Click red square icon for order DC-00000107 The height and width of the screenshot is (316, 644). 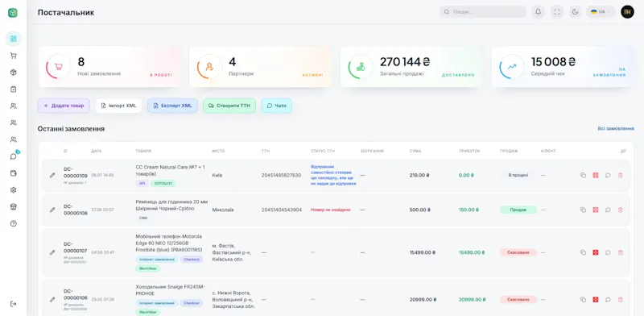pyautogui.click(x=595, y=252)
